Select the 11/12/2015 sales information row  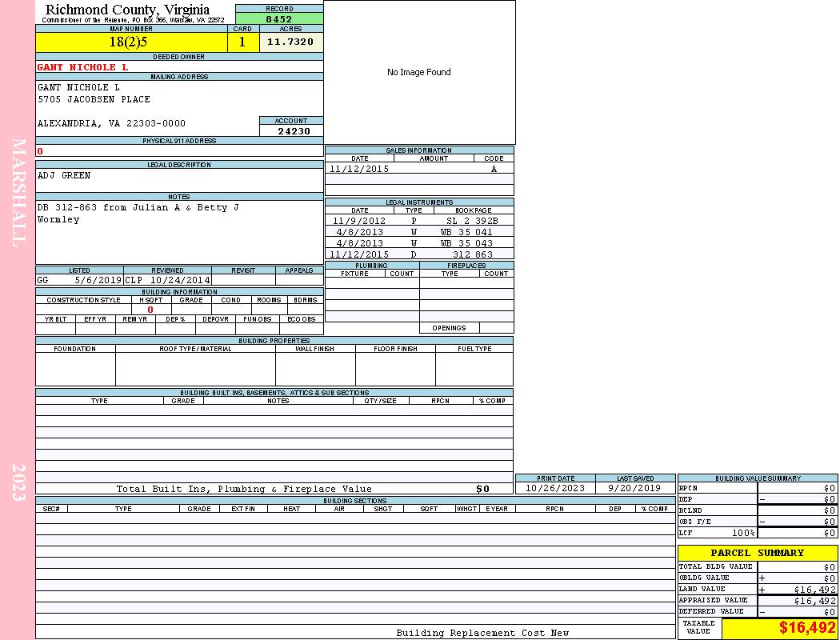pos(419,168)
